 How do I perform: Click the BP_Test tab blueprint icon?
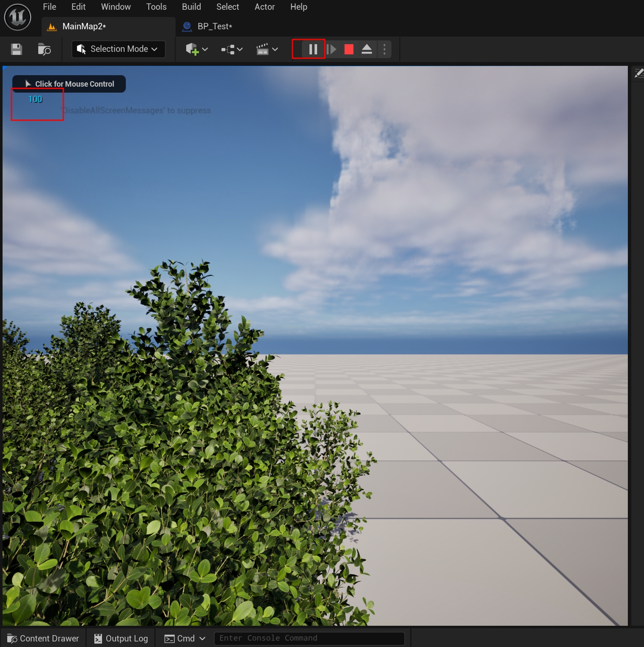[187, 27]
